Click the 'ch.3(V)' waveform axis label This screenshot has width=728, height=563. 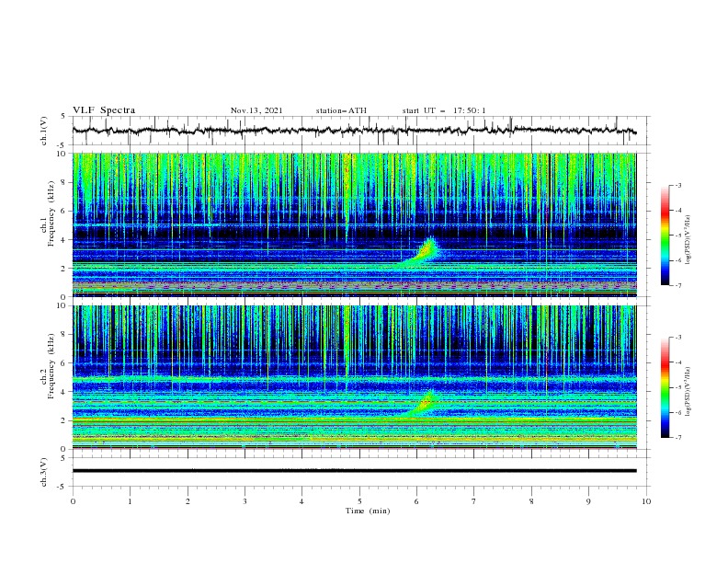[44, 472]
